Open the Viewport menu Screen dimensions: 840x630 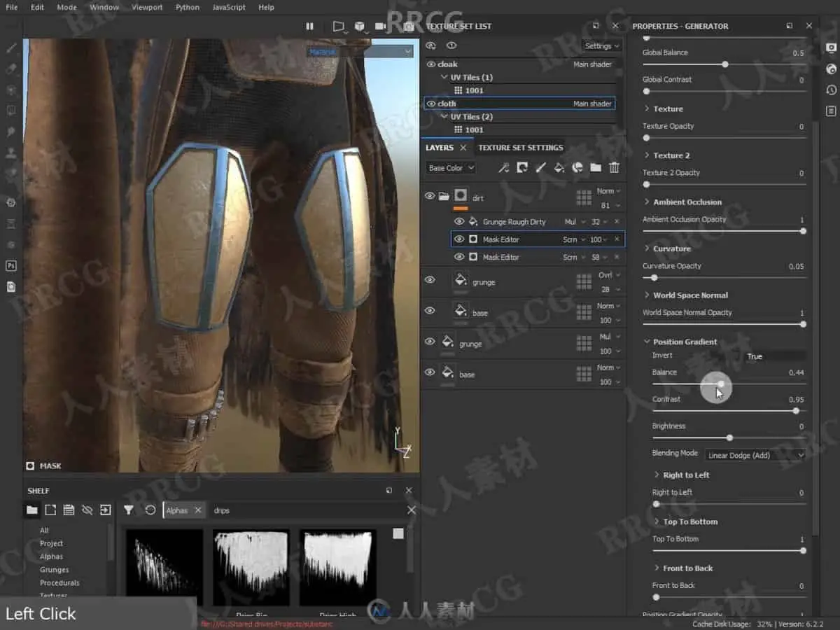point(147,7)
